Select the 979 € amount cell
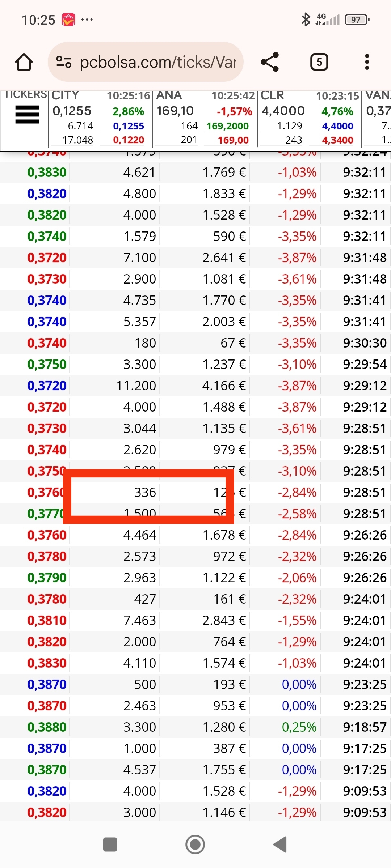Viewport: 391px width, 868px height. [x=229, y=450]
